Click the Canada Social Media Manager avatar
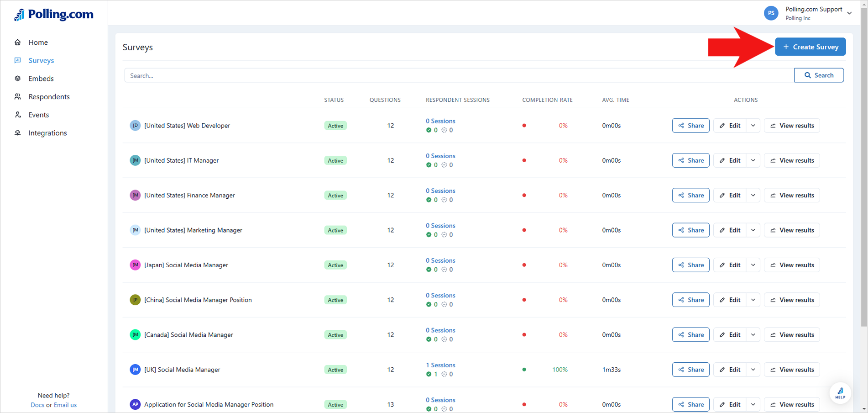Image resolution: width=868 pixels, height=413 pixels. click(x=135, y=335)
